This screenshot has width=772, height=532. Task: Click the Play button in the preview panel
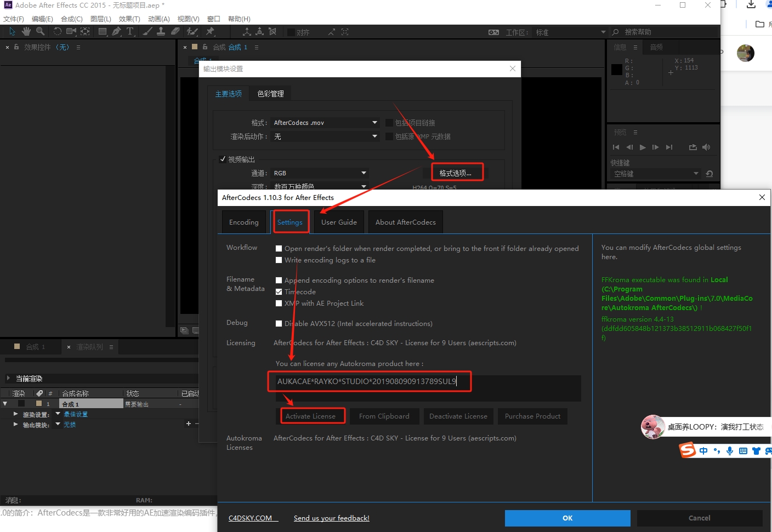(642, 147)
